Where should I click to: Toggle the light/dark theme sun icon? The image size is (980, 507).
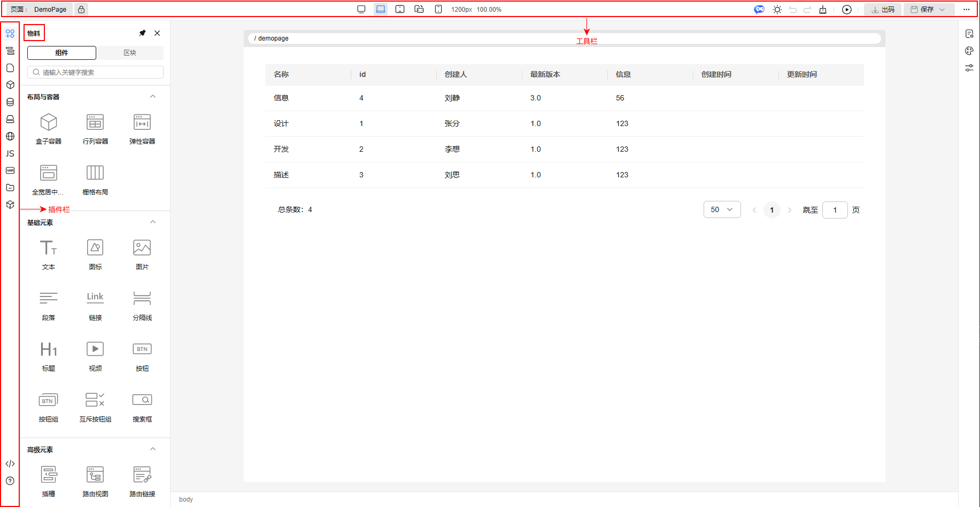pos(777,10)
